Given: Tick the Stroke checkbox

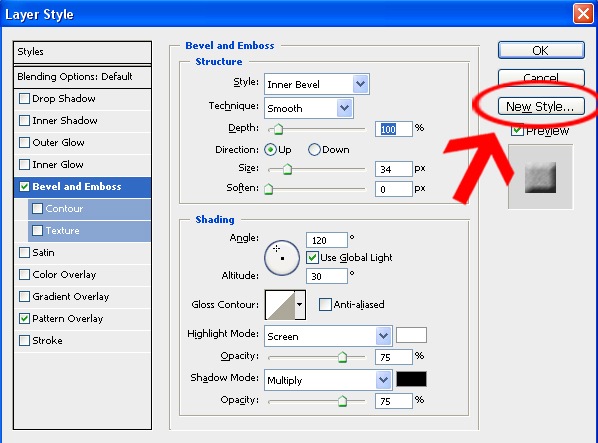Looking at the screenshot, I should [x=24, y=340].
